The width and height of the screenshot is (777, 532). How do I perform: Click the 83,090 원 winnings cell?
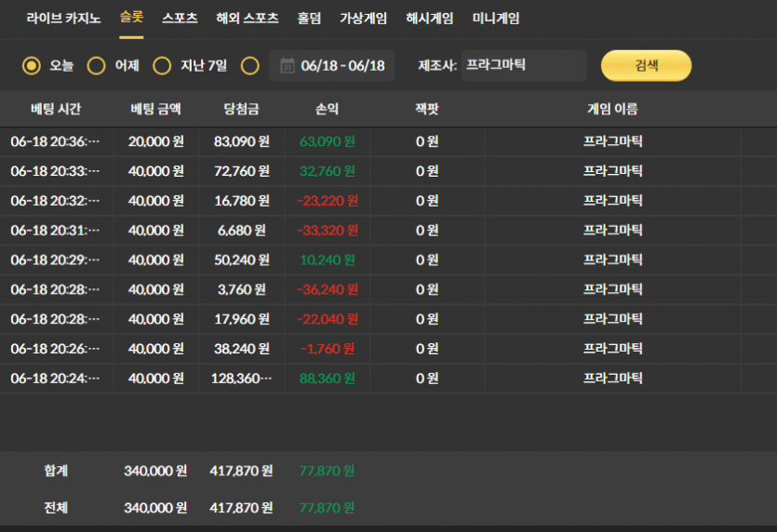click(242, 141)
